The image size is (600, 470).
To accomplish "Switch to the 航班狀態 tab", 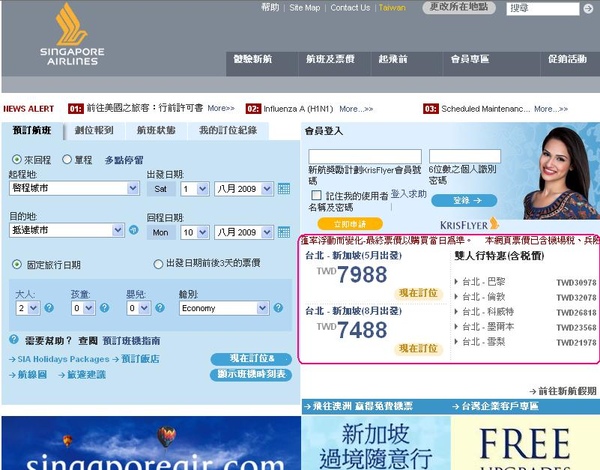I will (x=156, y=131).
